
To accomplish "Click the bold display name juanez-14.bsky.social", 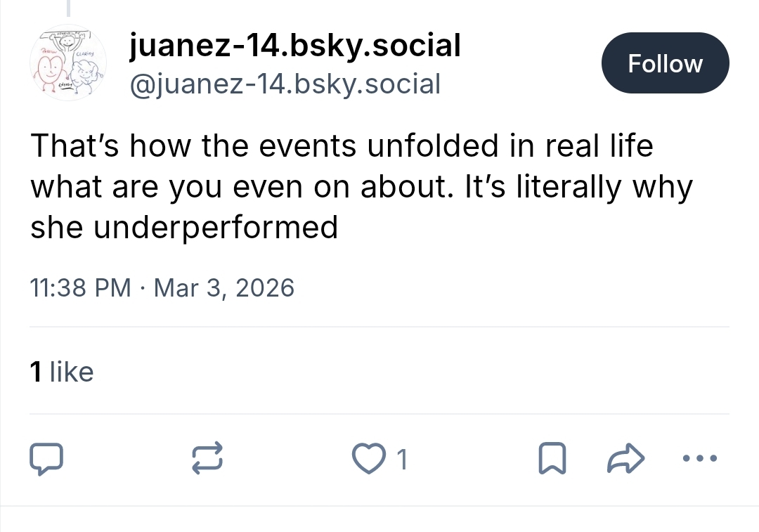I will pos(295,46).
